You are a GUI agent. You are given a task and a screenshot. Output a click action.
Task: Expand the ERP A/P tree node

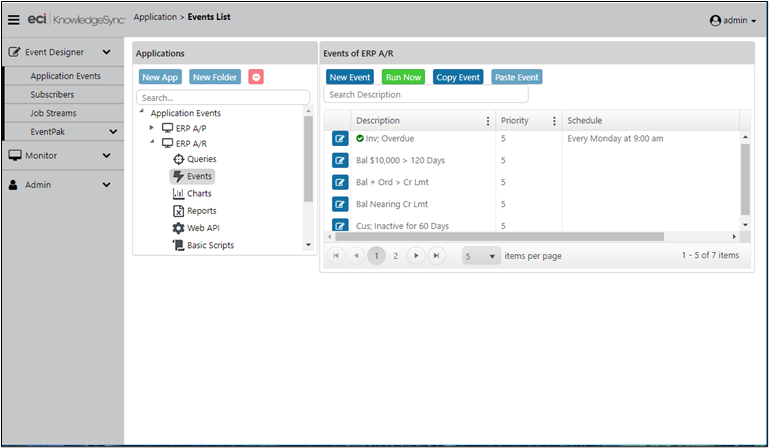coord(152,128)
